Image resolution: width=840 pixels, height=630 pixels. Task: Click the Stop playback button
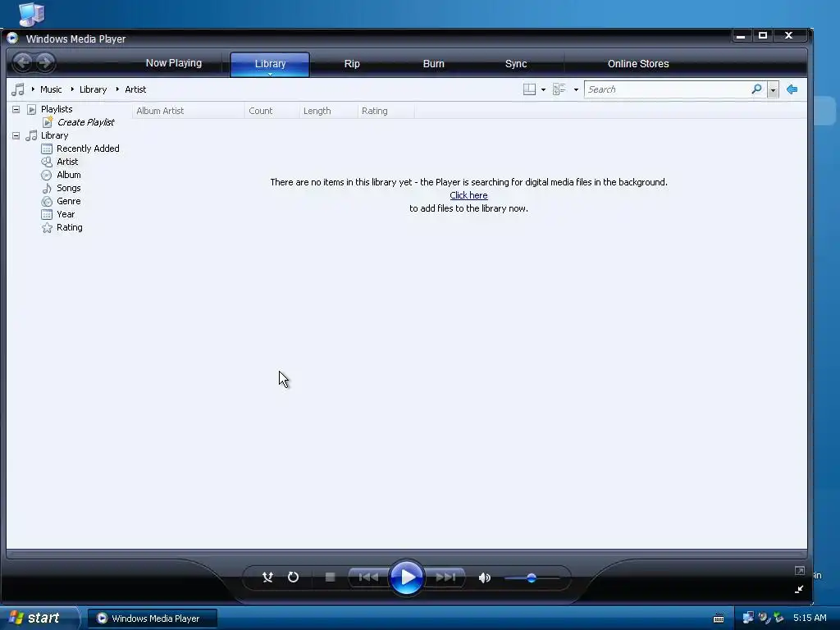pyautogui.click(x=330, y=577)
